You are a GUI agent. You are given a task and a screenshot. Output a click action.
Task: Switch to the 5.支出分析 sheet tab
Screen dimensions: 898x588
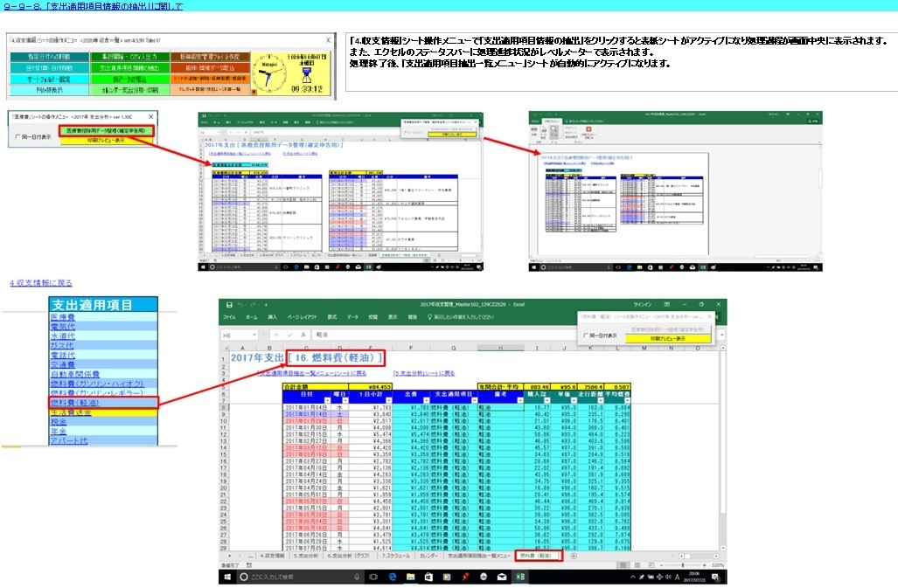(x=306, y=556)
